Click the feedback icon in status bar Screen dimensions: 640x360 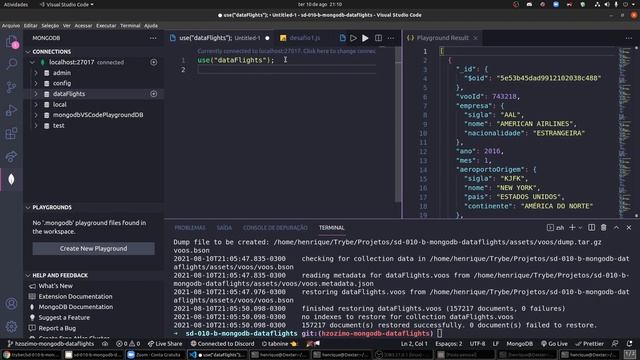coord(615,344)
